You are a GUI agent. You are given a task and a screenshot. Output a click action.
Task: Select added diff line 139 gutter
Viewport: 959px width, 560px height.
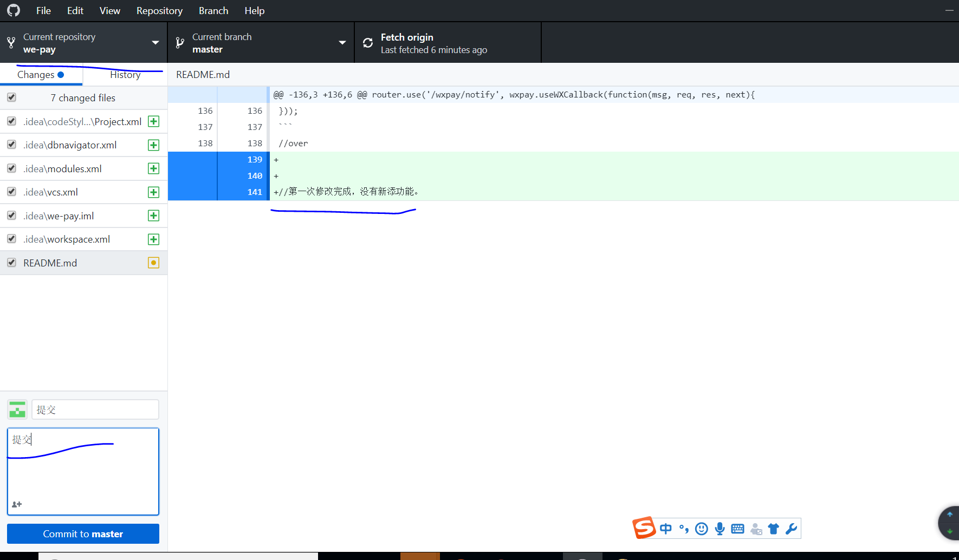coord(218,160)
